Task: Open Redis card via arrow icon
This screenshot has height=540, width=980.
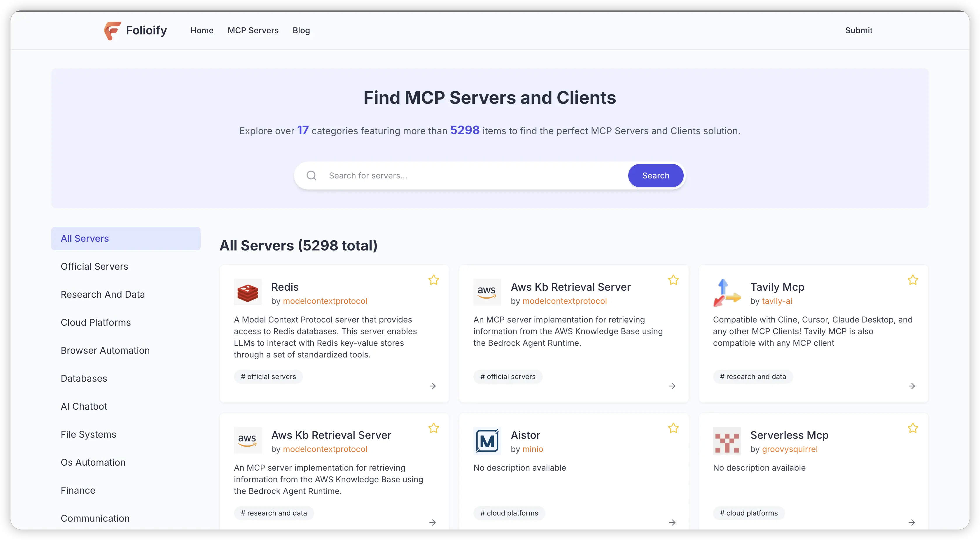Action: click(x=433, y=386)
